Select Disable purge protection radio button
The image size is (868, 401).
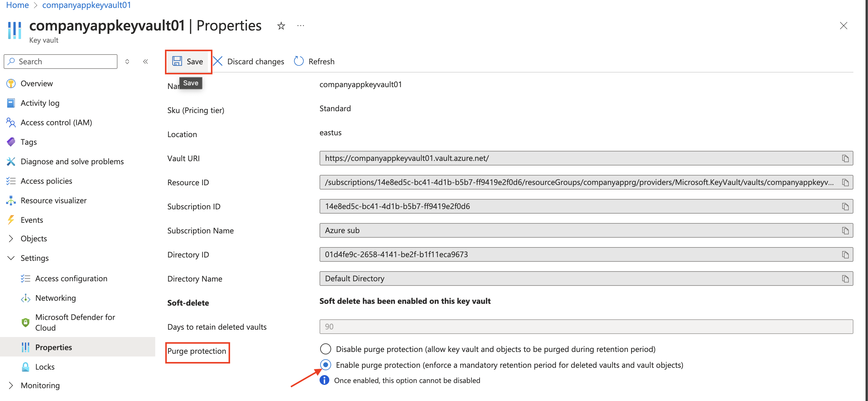pos(326,349)
